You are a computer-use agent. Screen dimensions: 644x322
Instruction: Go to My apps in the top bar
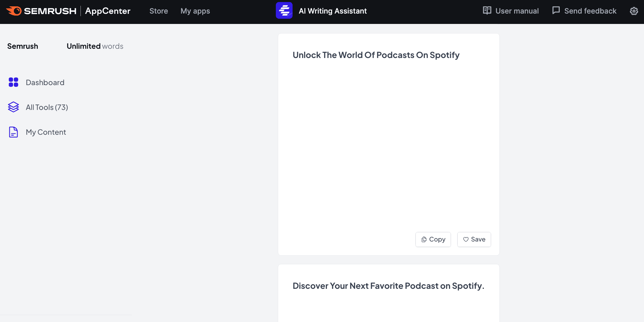(x=195, y=11)
